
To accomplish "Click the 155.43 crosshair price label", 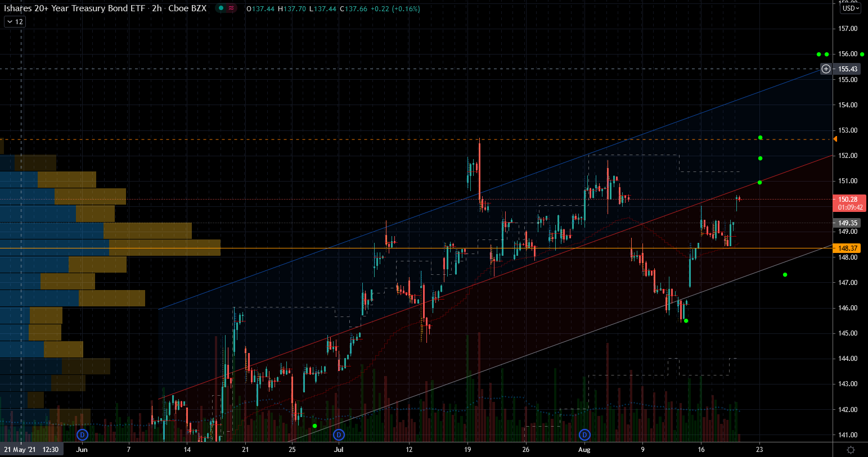I will point(848,69).
